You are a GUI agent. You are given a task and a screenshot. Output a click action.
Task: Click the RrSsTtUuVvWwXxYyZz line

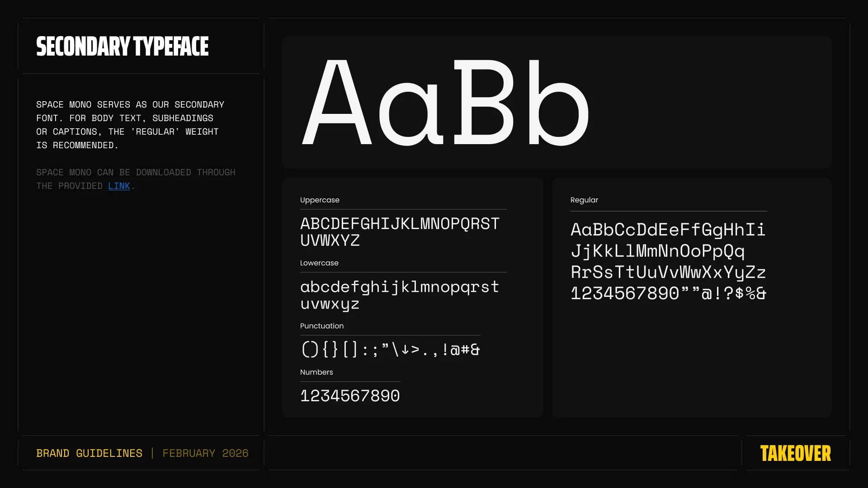[668, 272]
